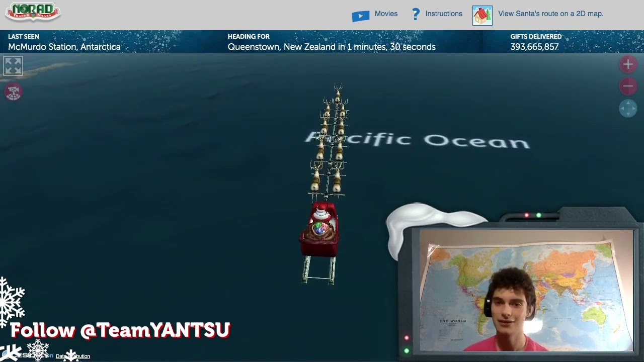Zoom out with the minus button
The width and height of the screenshot is (644, 362).
628,86
